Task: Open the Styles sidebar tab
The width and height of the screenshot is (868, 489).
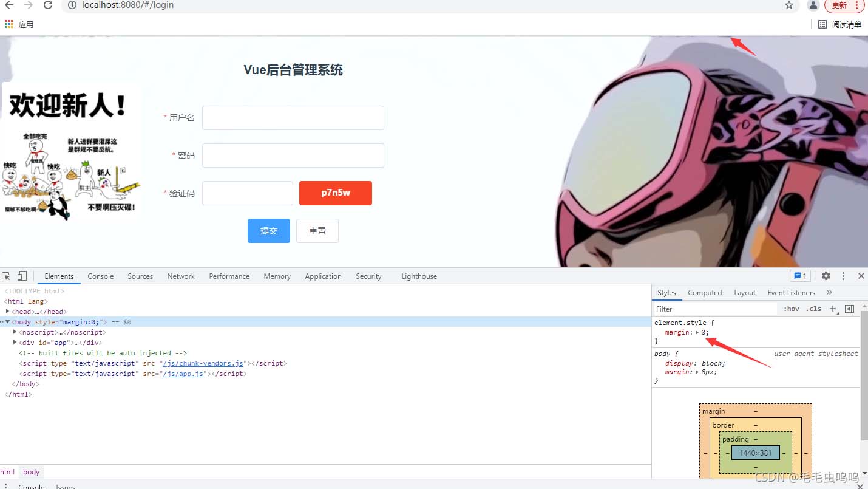Action: [666, 293]
